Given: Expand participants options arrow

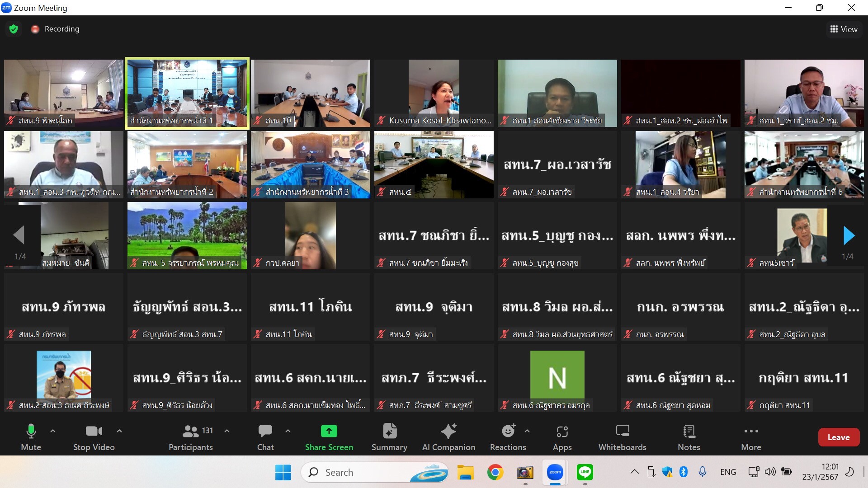Looking at the screenshot, I should pos(227,431).
